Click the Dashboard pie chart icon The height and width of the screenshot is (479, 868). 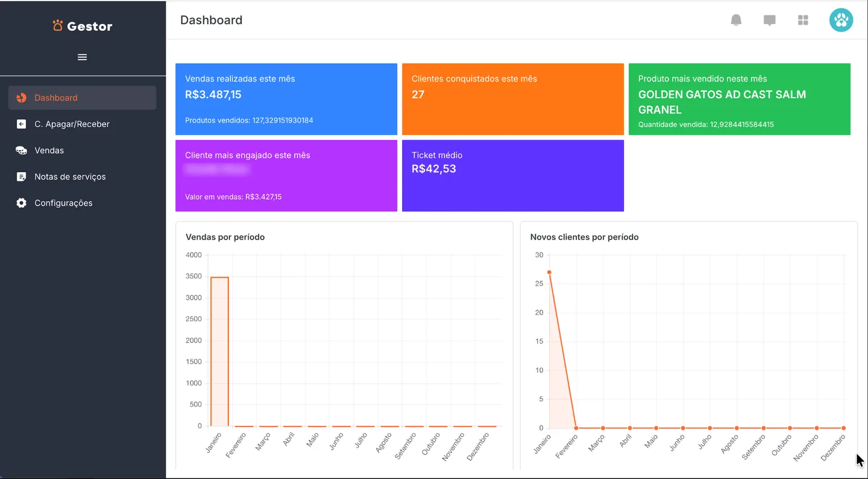(x=21, y=98)
